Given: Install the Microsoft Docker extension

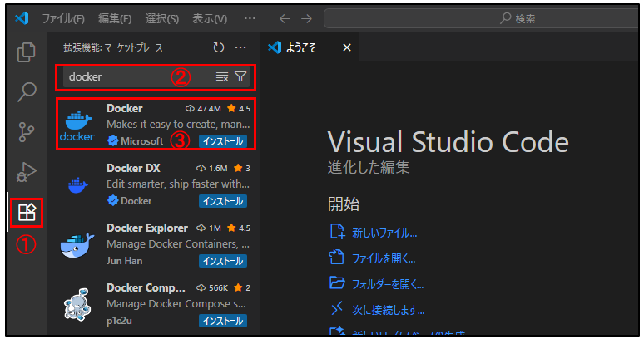Looking at the screenshot, I should [223, 140].
